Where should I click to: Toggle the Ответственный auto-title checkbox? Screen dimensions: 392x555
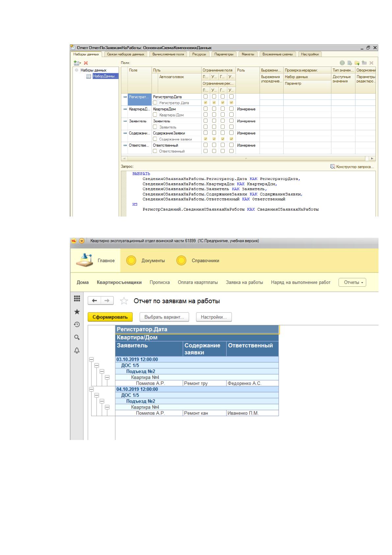tap(155, 151)
